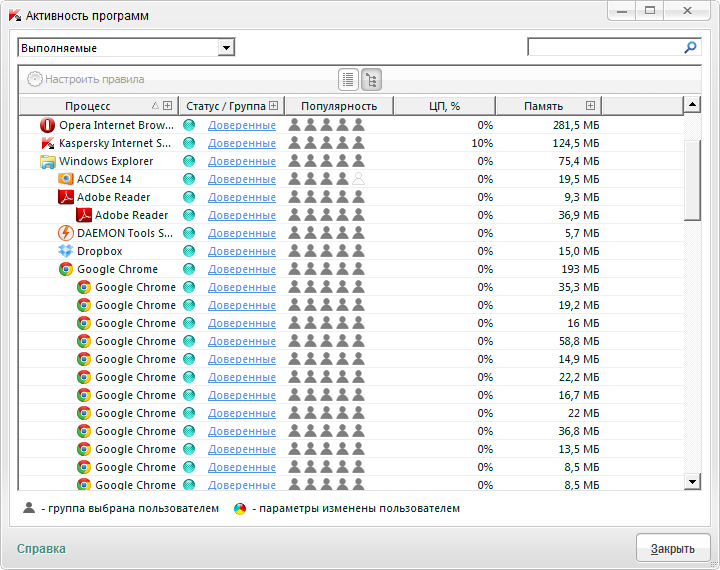Expand the Статус / Группа column plus button
The image size is (720, 570).
pyautogui.click(x=274, y=106)
